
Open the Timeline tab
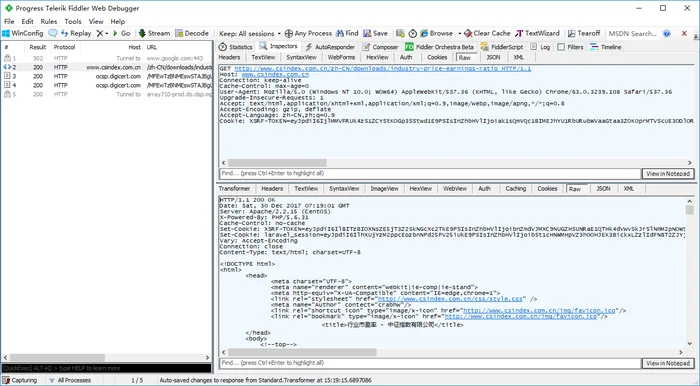coord(606,47)
